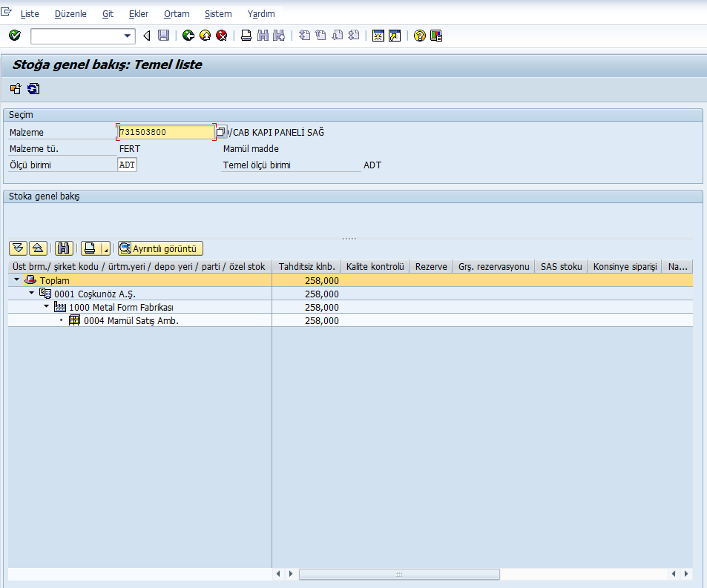Click the tree hierarchy column header
The width and height of the screenshot is (707, 588).
(139, 266)
